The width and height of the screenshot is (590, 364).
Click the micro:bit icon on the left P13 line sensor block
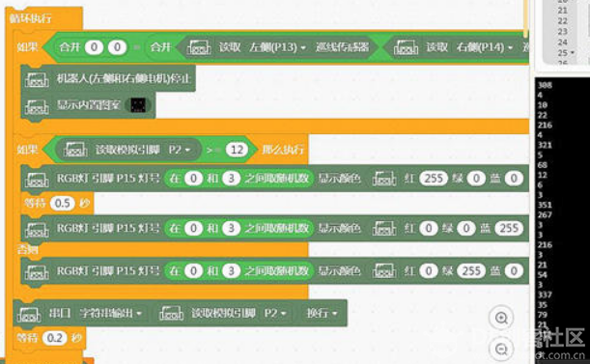(199, 47)
